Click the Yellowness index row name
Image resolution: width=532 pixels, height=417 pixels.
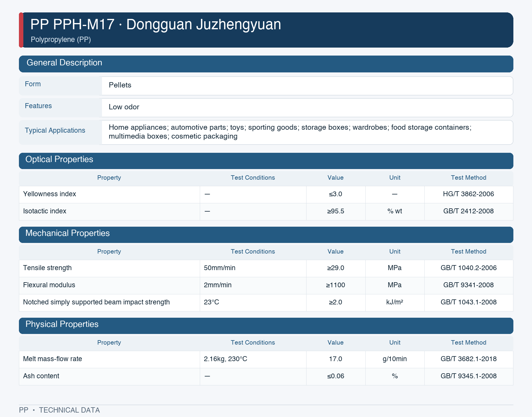click(x=50, y=194)
